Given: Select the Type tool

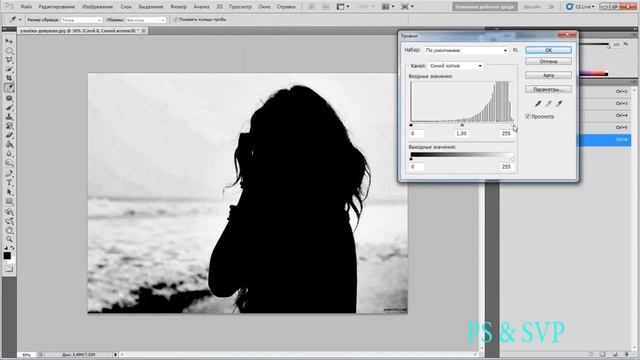Looking at the screenshot, I should (9, 183).
